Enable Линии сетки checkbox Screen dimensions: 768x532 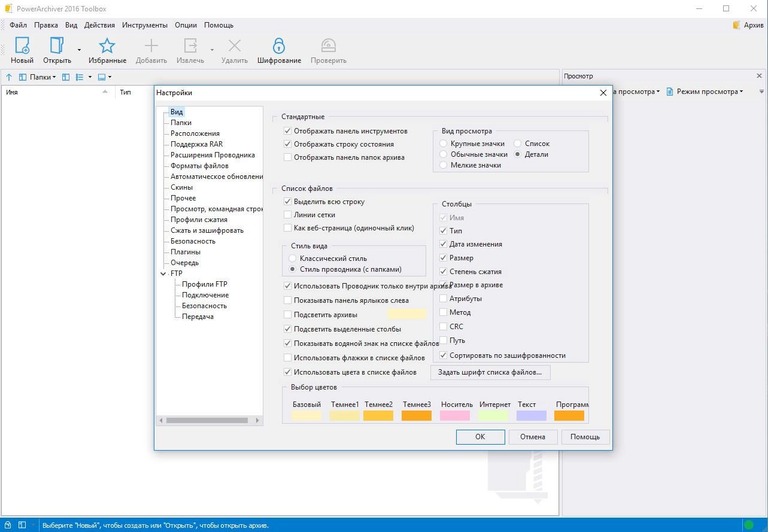coord(288,215)
